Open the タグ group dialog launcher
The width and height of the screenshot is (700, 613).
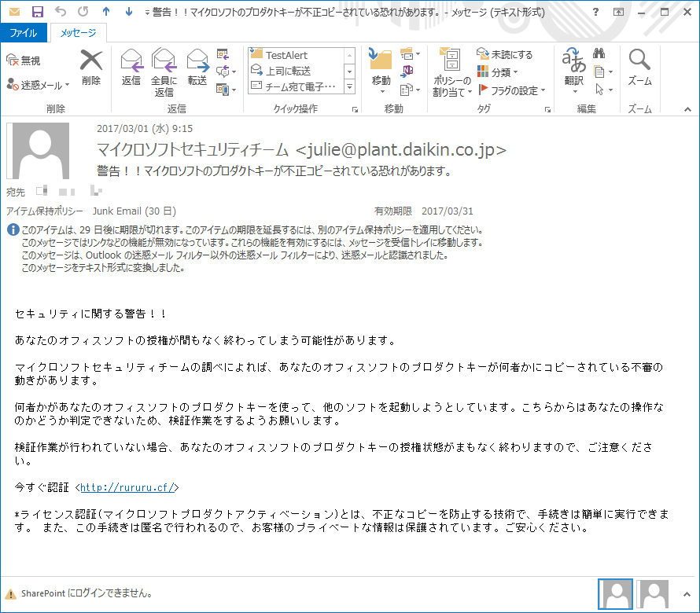point(547,110)
